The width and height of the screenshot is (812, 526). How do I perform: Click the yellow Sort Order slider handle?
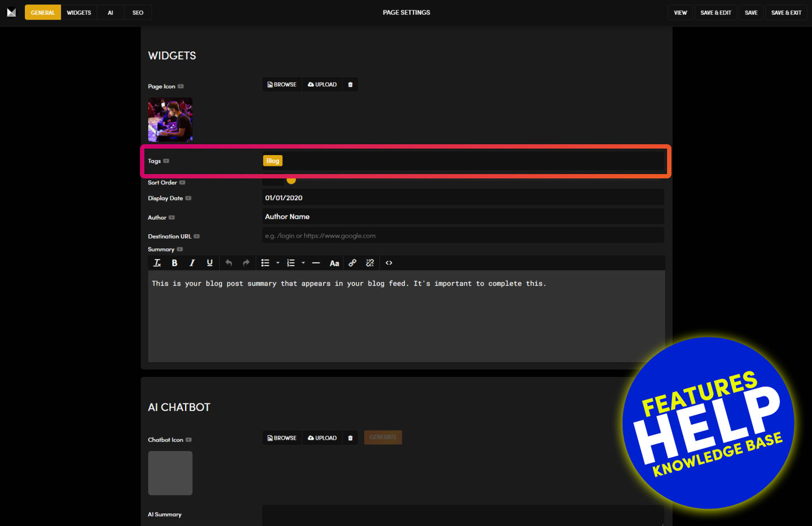(291, 180)
